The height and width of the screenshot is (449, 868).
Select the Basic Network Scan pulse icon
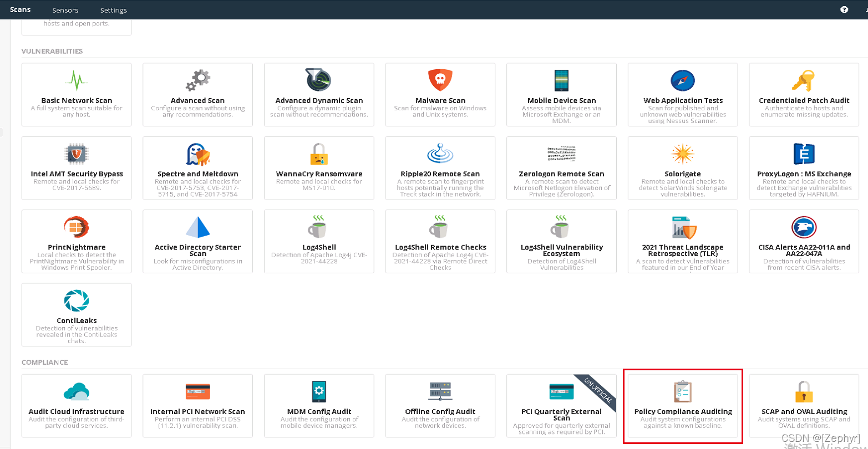click(77, 81)
